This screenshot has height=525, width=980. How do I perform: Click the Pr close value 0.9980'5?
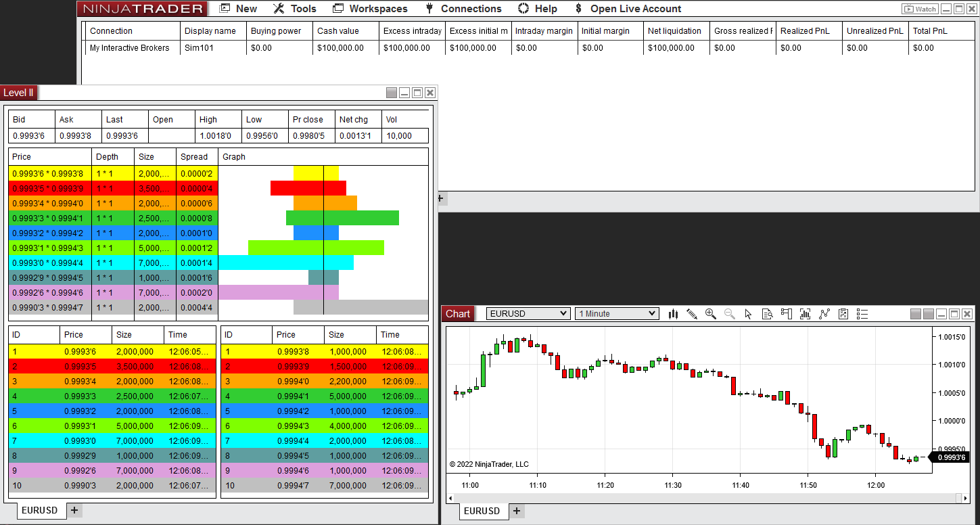(311, 135)
